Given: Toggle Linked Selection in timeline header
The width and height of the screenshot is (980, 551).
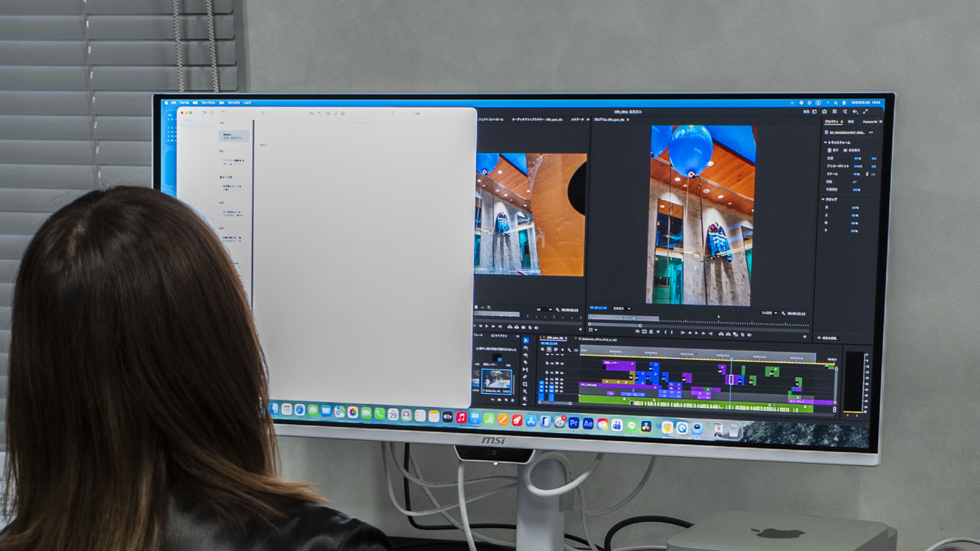Looking at the screenshot, I should 556,349.
